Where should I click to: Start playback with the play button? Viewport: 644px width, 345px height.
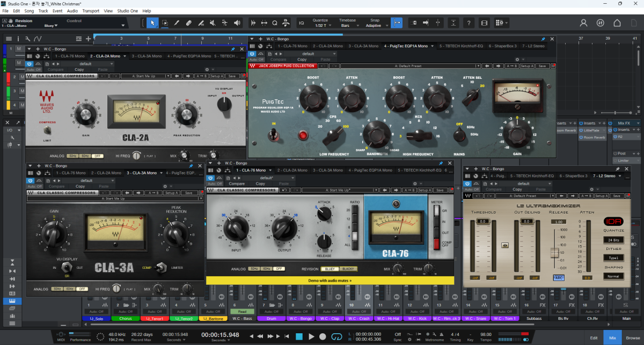point(312,336)
